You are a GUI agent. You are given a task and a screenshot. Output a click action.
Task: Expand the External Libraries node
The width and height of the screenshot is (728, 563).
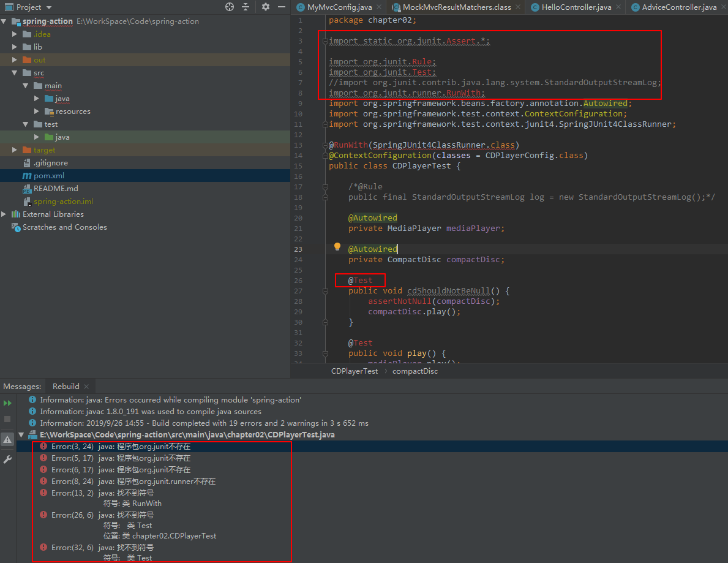4,214
